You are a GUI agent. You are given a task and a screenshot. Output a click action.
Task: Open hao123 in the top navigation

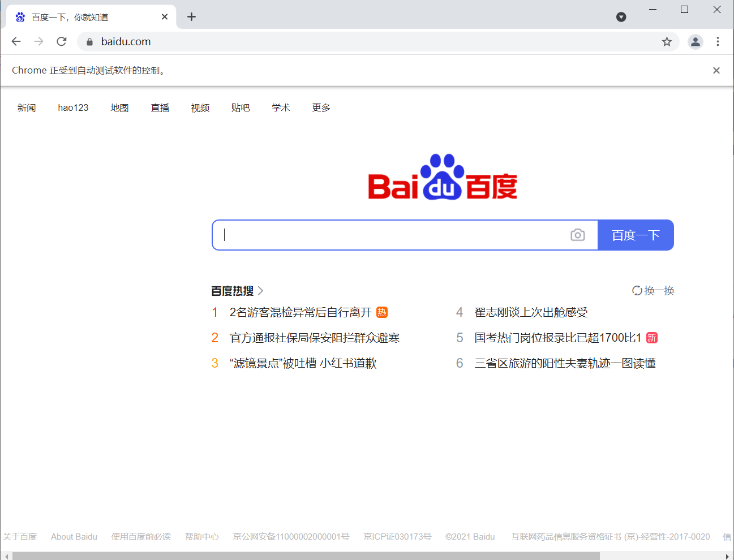[x=73, y=107]
